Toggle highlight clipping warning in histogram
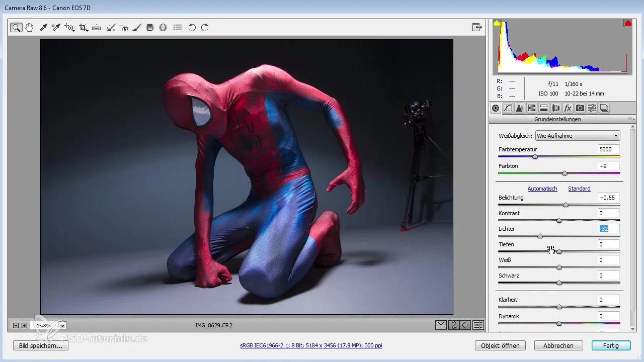644x362 pixels. tap(628, 23)
